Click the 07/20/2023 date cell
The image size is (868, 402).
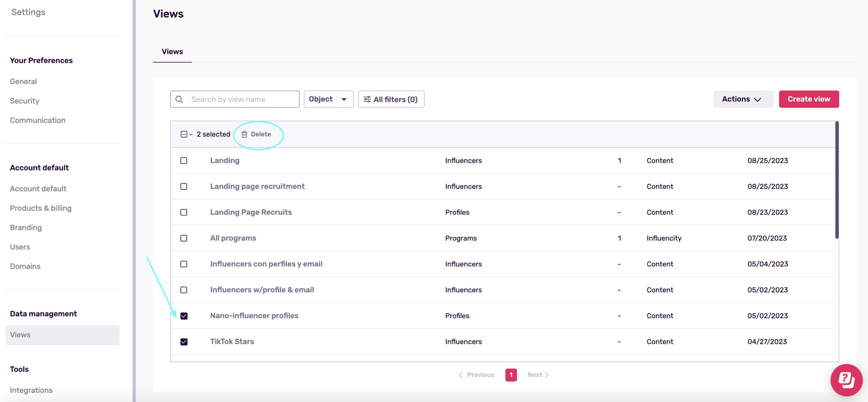pos(767,238)
